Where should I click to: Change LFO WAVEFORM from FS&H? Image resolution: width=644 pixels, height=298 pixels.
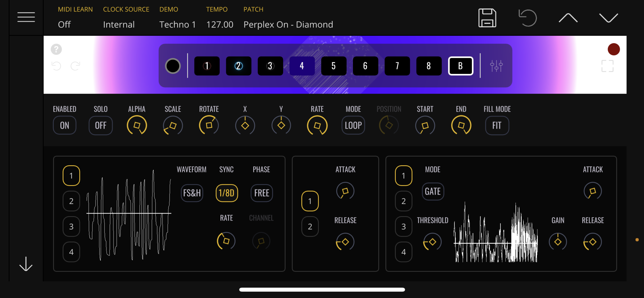click(x=192, y=193)
